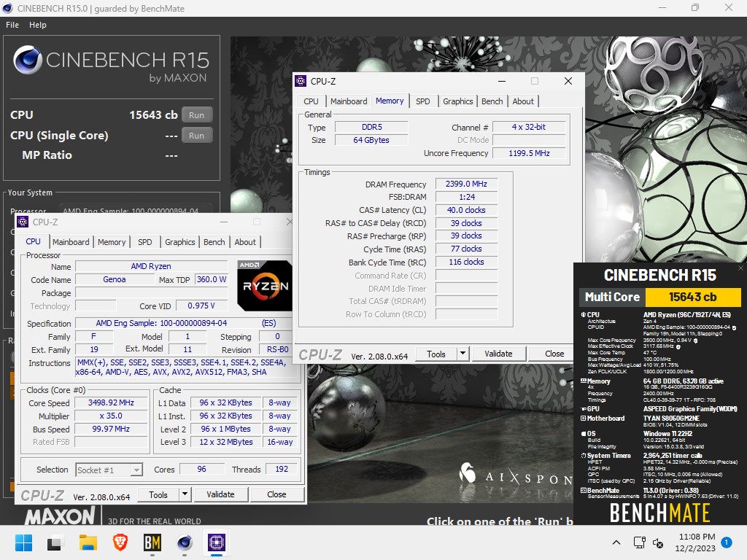This screenshot has height=560, width=747.
Task: Open SPD tab in lower CPU-Z window
Action: [x=145, y=242]
